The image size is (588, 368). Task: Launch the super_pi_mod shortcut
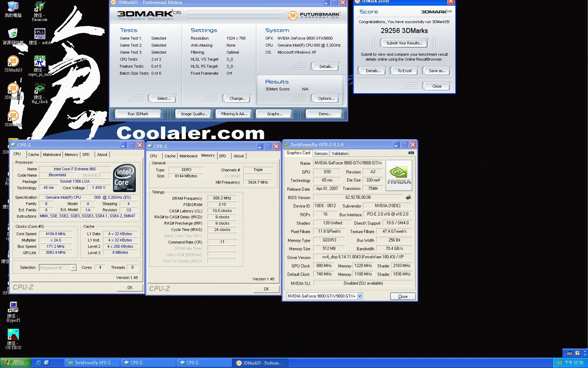coord(40,66)
